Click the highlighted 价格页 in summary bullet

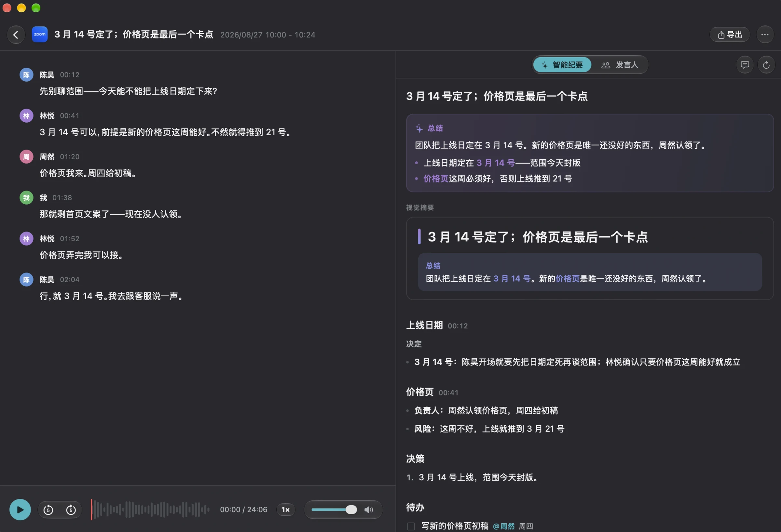coord(436,179)
